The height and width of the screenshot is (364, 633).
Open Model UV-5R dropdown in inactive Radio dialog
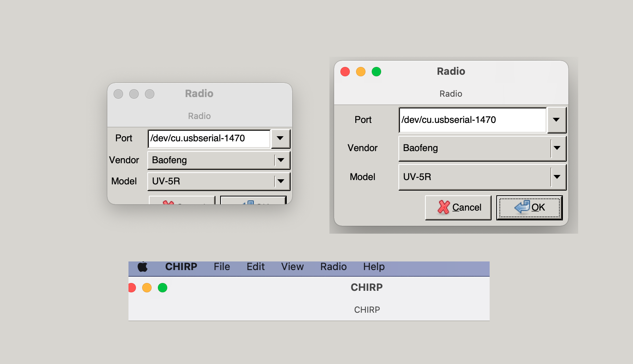click(219, 181)
